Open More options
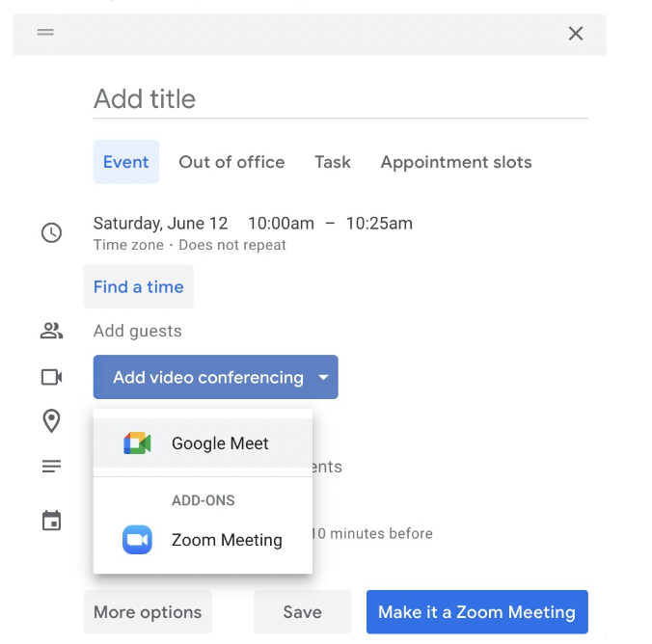Screen dimensions: 652x644 tap(148, 611)
